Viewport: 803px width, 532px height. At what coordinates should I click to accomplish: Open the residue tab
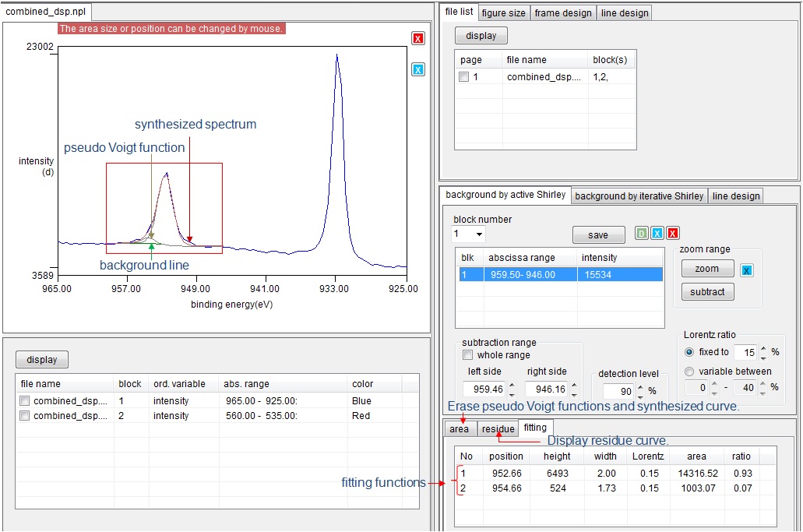pos(498,428)
